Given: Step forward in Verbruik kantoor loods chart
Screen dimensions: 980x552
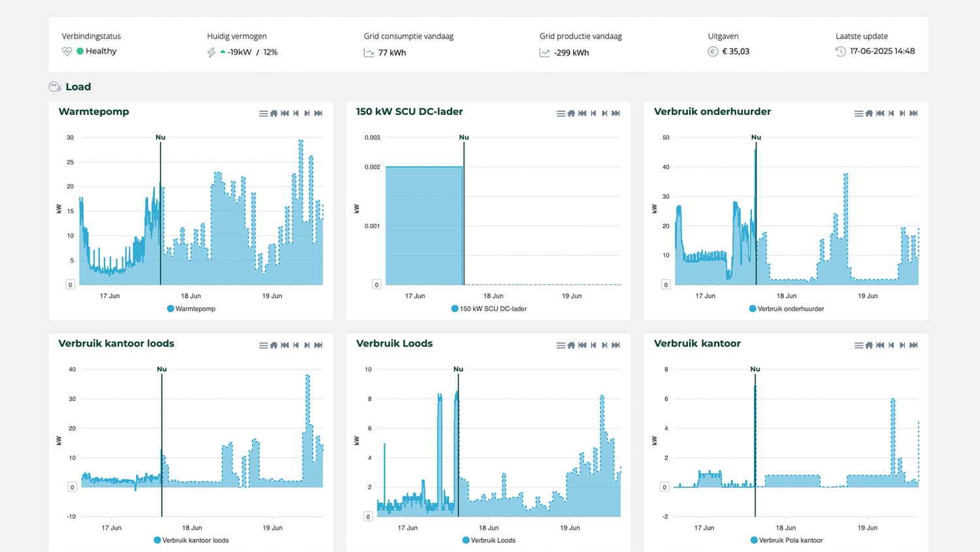Looking at the screenshot, I should 307,346.
